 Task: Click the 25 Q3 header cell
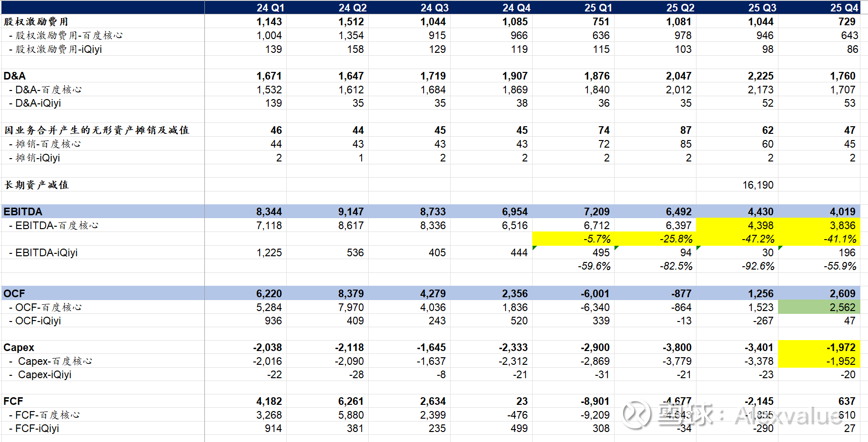coord(762,8)
